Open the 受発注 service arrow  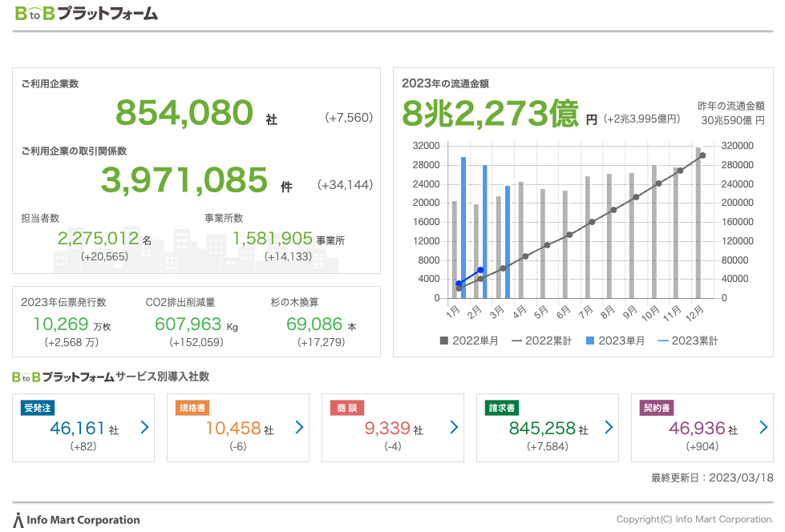coord(144,428)
